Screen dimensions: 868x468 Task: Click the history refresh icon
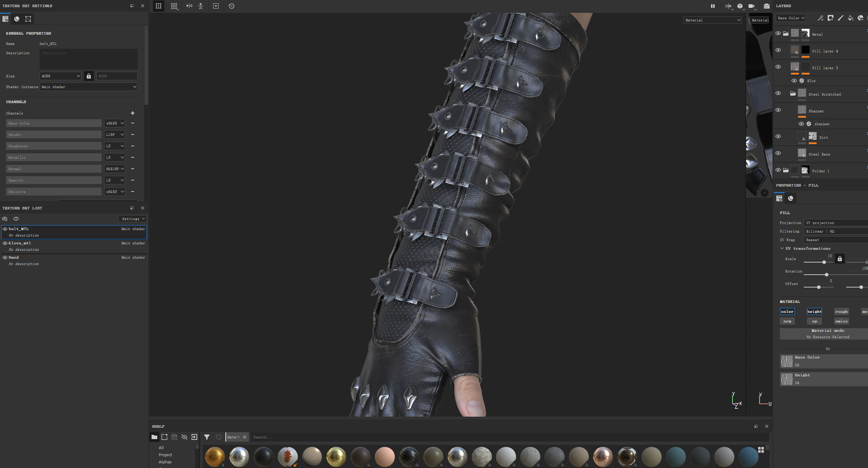231,6
